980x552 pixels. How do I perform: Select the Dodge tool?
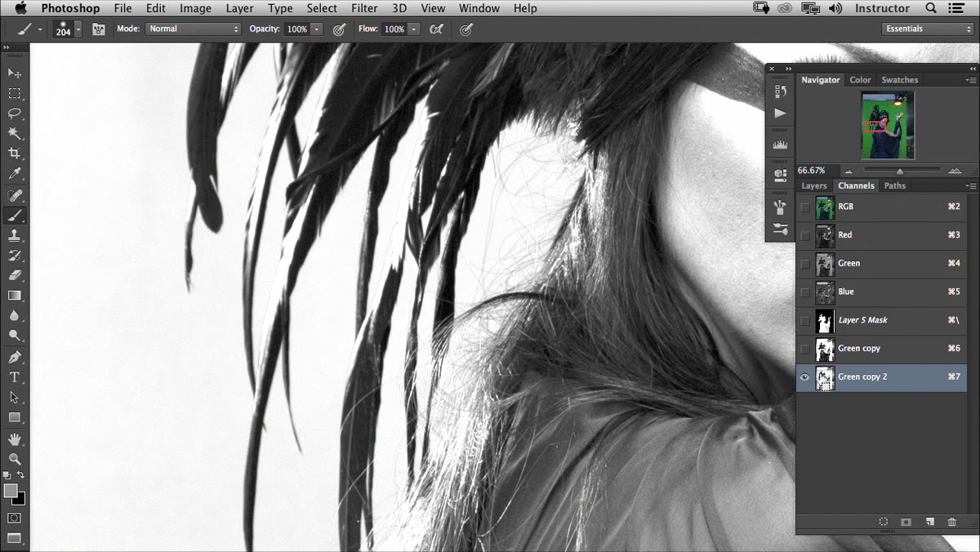[x=15, y=336]
